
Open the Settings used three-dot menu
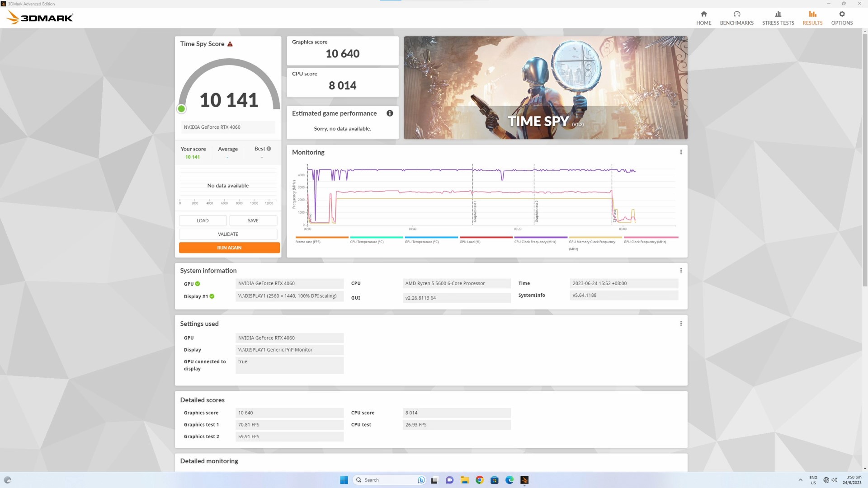coord(681,323)
